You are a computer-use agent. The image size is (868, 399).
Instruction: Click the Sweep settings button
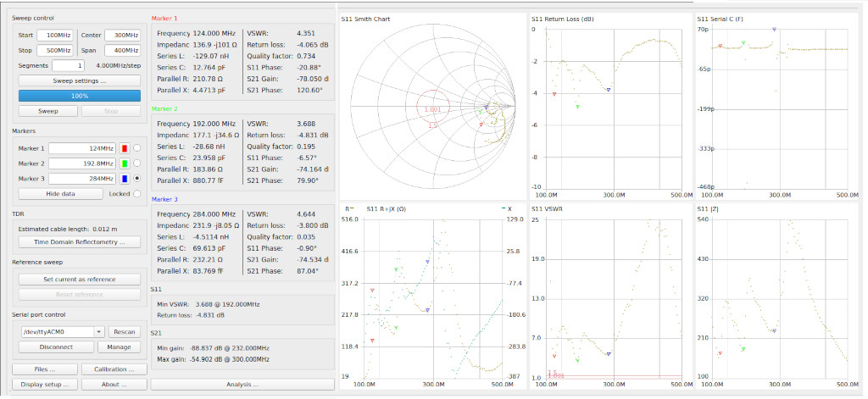79,80
